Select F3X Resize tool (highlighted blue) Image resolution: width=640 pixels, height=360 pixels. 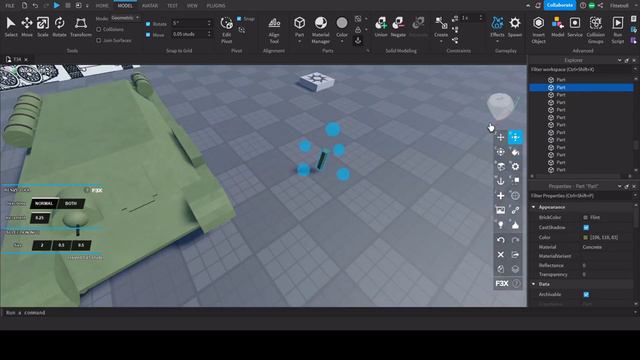(515, 138)
